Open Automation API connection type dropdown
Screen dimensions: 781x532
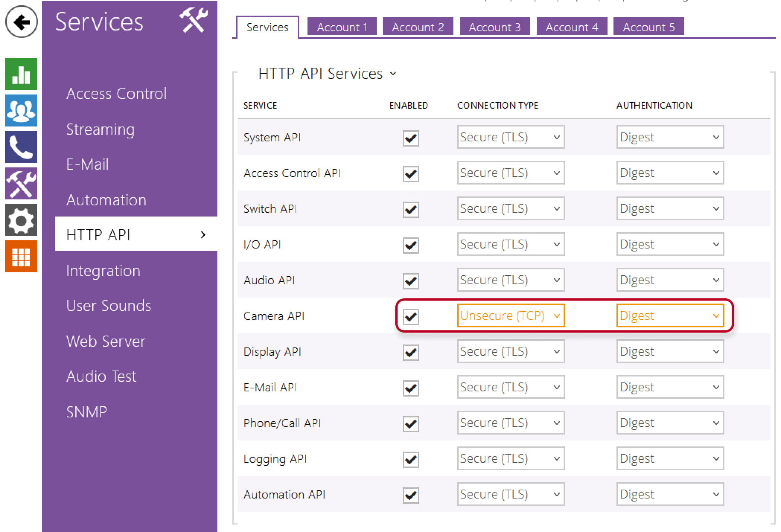[x=511, y=494]
